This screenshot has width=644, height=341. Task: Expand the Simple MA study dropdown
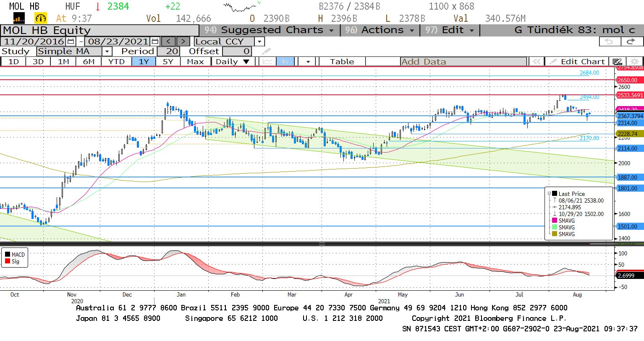pyautogui.click(x=107, y=52)
